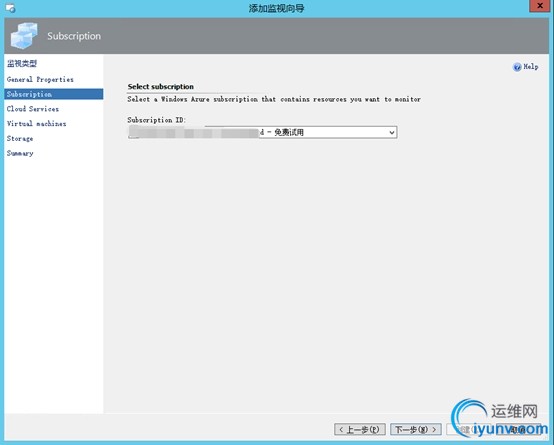This screenshot has width=554, height=445.
Task: Click the wizard window title icon
Action: [x=11, y=8]
